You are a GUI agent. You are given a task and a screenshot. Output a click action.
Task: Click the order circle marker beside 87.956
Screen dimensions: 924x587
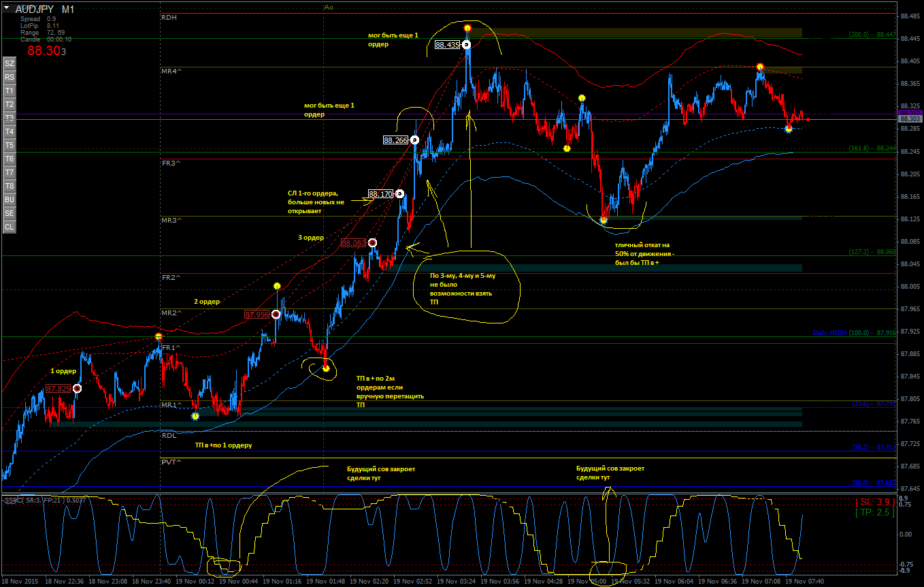click(x=276, y=315)
